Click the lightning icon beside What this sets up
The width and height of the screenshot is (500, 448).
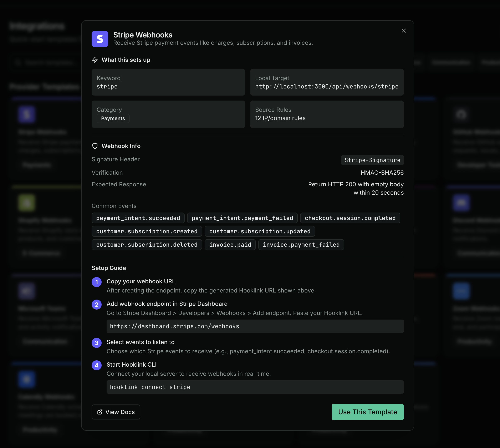coord(95,60)
